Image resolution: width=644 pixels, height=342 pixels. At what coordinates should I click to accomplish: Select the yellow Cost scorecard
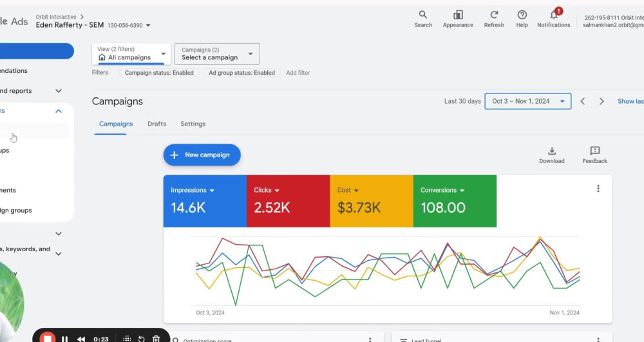(x=372, y=201)
